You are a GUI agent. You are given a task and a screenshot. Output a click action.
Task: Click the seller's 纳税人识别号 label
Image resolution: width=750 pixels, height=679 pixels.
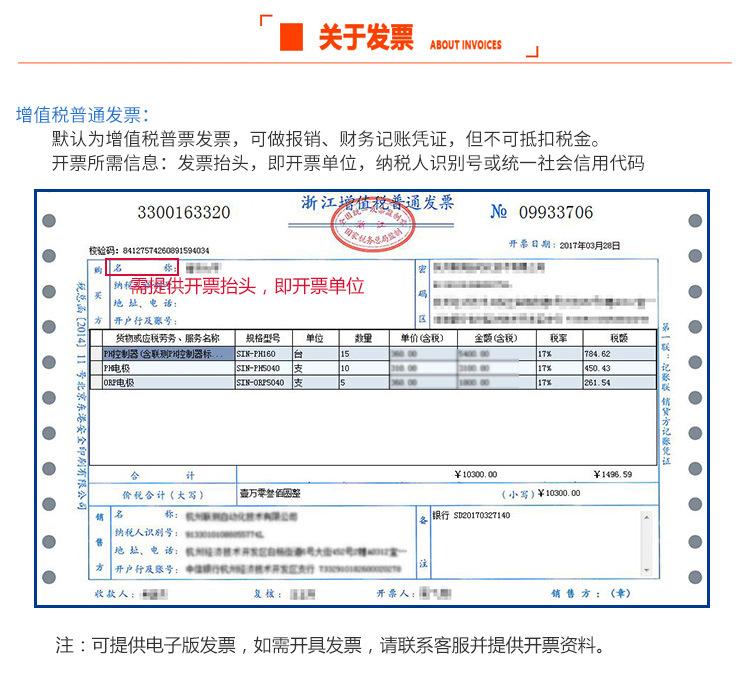click(x=146, y=533)
